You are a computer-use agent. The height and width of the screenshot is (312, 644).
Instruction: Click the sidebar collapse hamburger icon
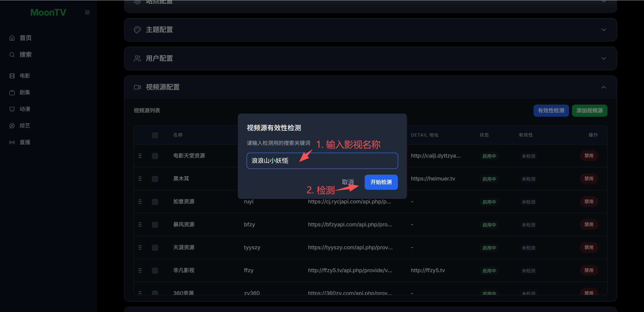point(87,12)
